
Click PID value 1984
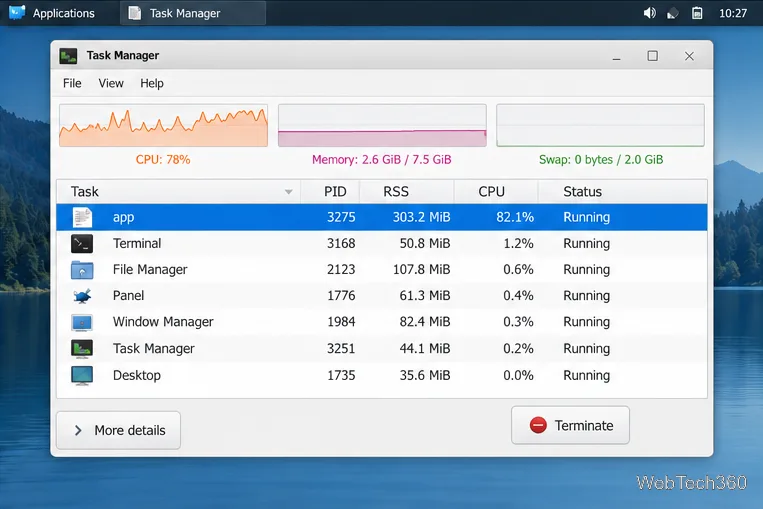tap(341, 322)
